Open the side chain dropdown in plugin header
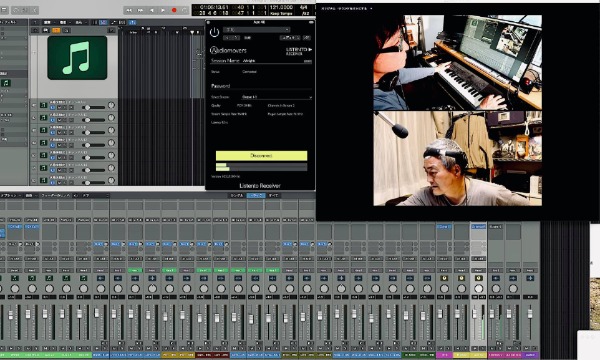 pos(290,38)
